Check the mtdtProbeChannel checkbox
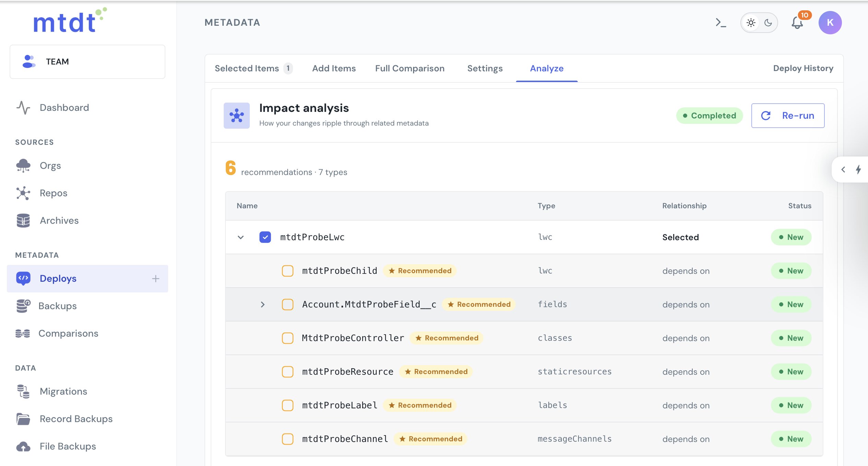The width and height of the screenshot is (868, 466). pyautogui.click(x=288, y=439)
